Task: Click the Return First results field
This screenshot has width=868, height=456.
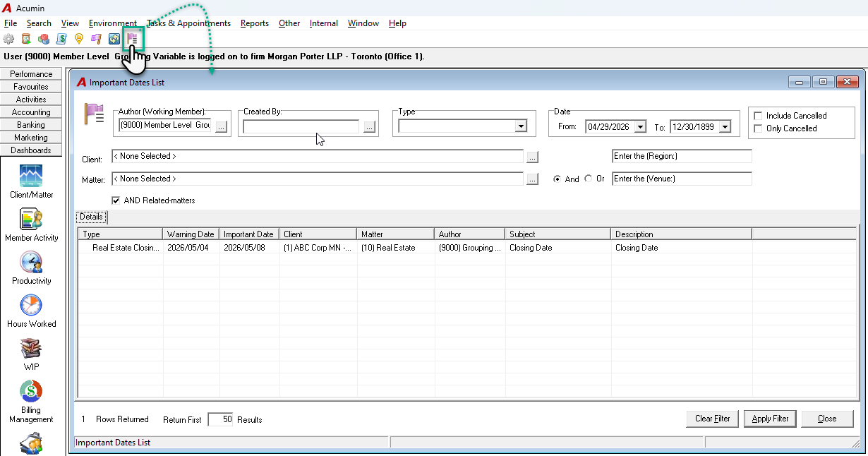Action: click(220, 419)
